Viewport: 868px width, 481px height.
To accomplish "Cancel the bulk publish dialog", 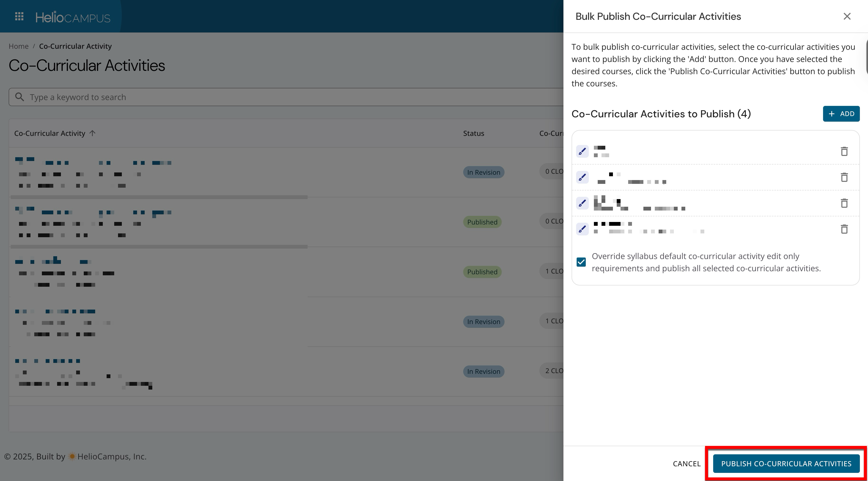I will [x=686, y=463].
